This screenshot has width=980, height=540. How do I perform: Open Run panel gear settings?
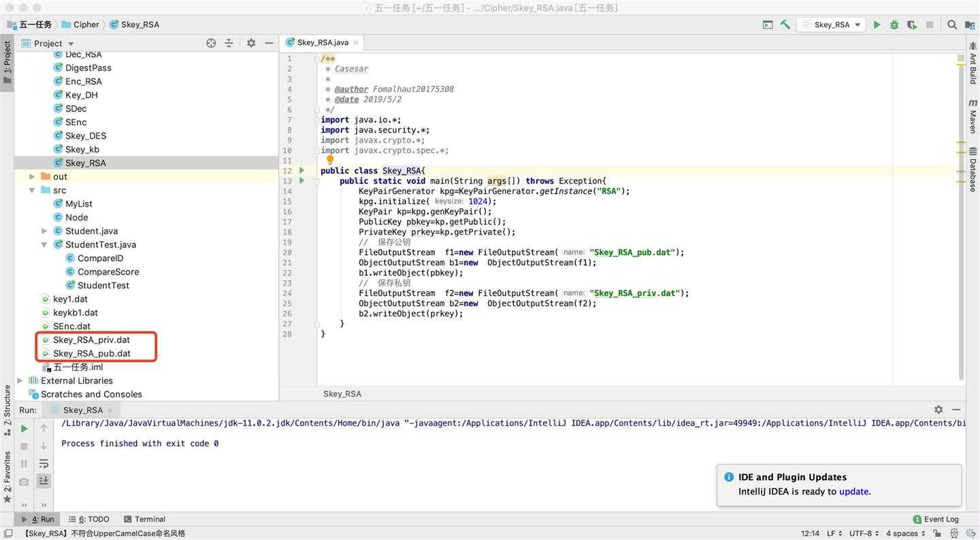(938, 409)
